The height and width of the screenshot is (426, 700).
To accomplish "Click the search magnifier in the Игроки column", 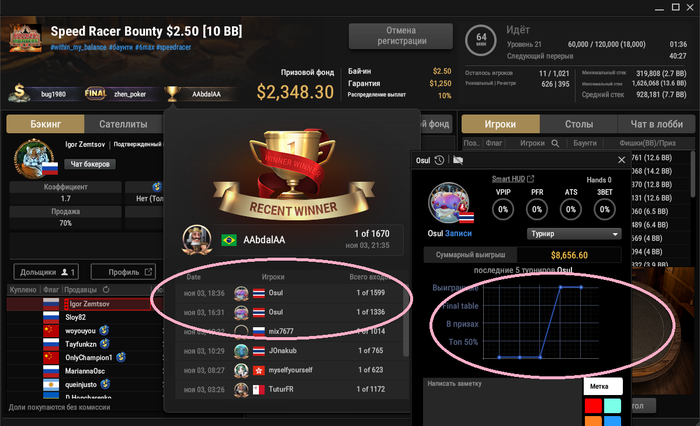I will pos(555,143).
